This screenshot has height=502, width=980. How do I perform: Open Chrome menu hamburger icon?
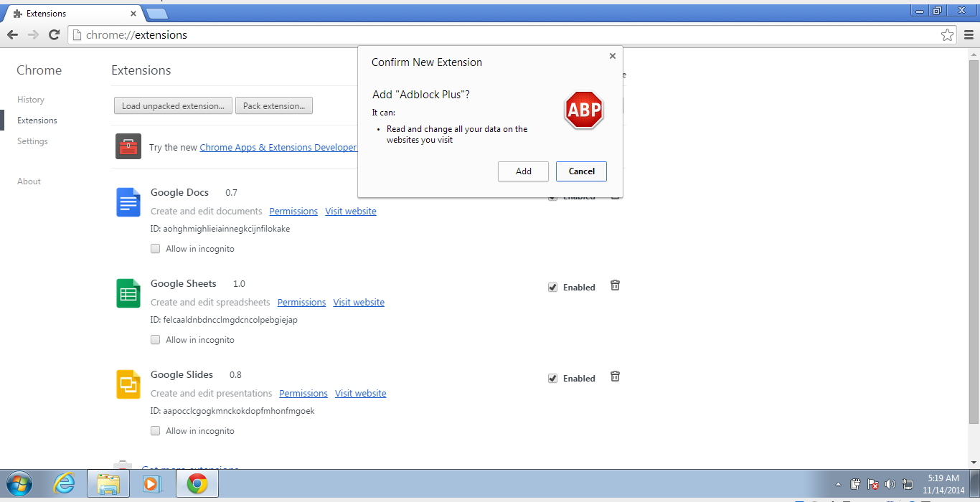click(x=969, y=34)
